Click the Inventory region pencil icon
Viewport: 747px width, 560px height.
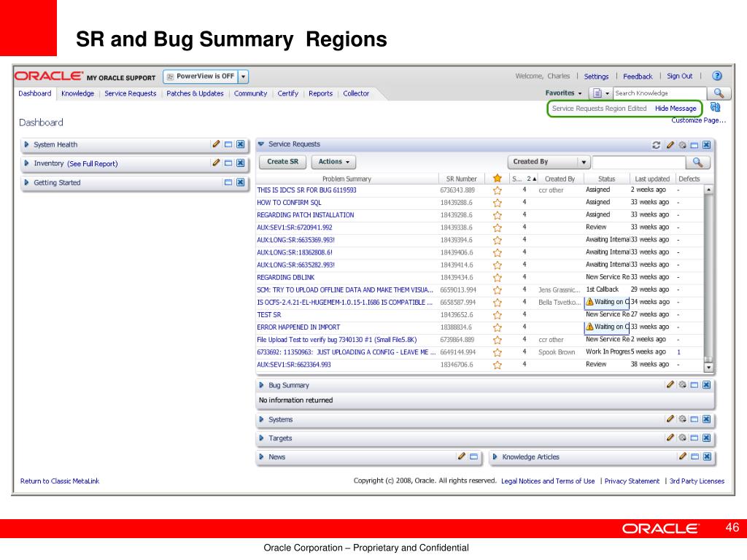click(216, 163)
